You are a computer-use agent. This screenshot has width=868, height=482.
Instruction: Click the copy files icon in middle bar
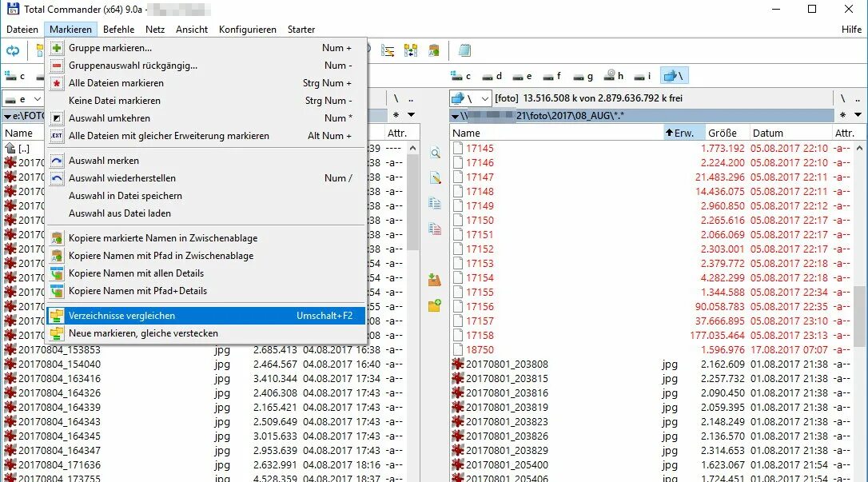pyautogui.click(x=435, y=203)
